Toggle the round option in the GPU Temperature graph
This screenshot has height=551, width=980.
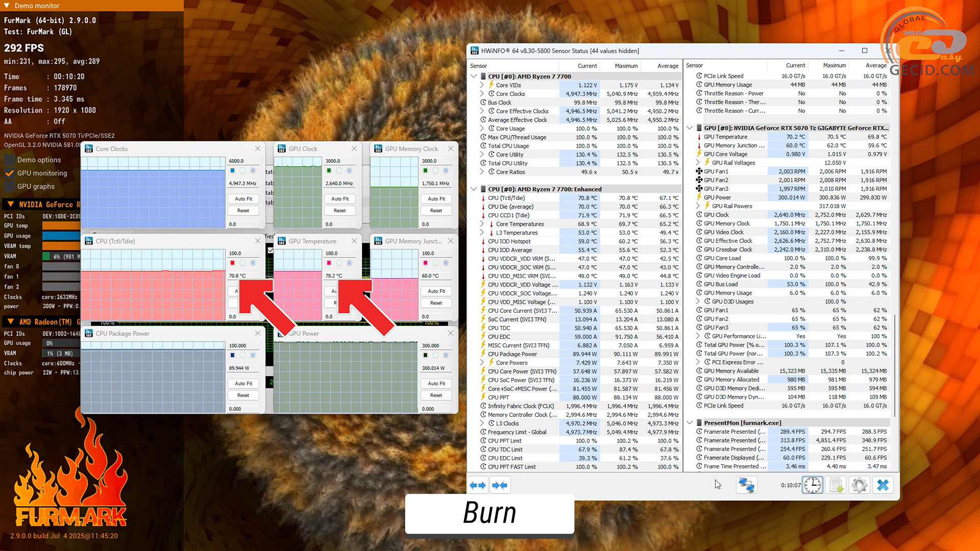[x=339, y=263]
